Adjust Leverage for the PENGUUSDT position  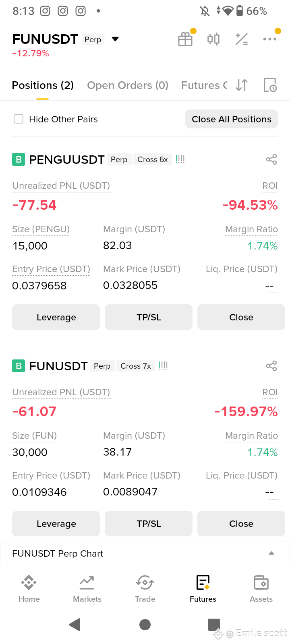pos(56,317)
